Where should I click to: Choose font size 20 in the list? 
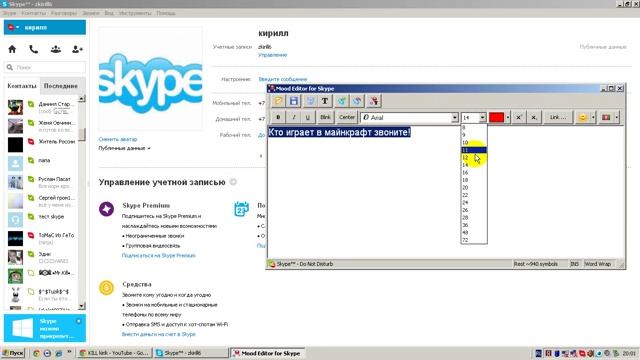click(x=473, y=188)
